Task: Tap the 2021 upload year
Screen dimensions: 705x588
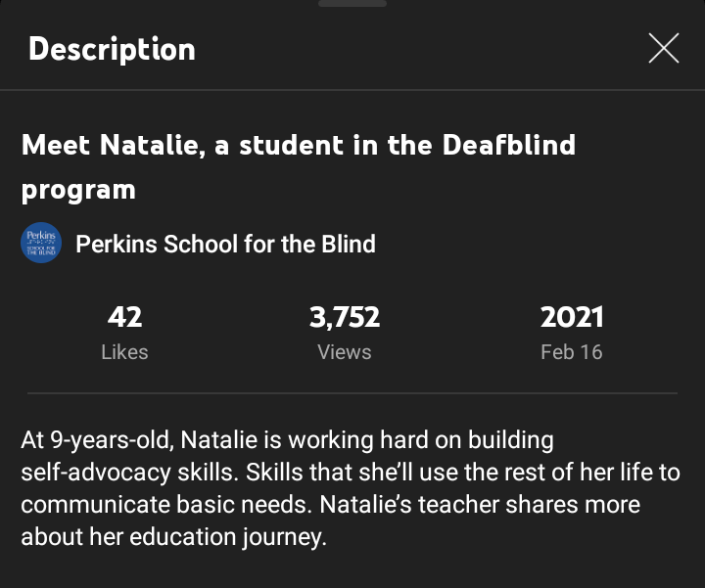Action: (x=572, y=317)
